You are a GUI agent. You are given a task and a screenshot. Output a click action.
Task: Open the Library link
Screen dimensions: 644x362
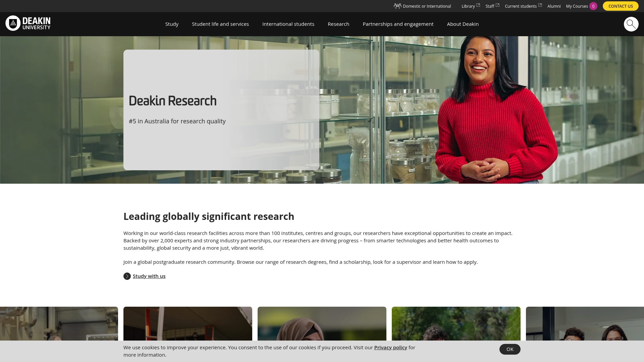pos(468,6)
